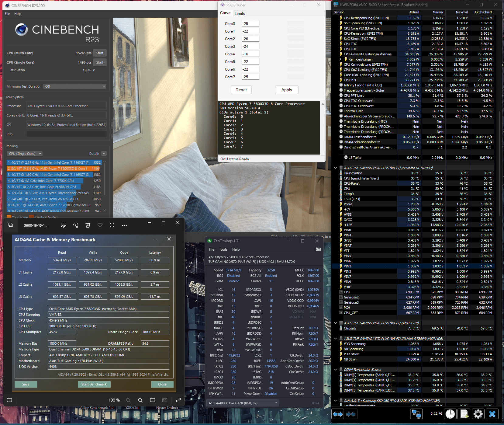Viewport: 504px width, 425px height.
Task: Click Close button in AIDA64 benchmark
Action: tap(162, 384)
